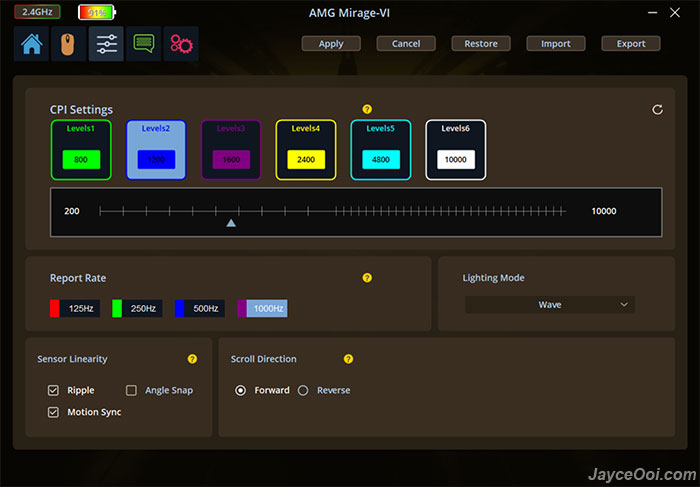
Task: Select Reverse scroll direction
Action: (303, 391)
